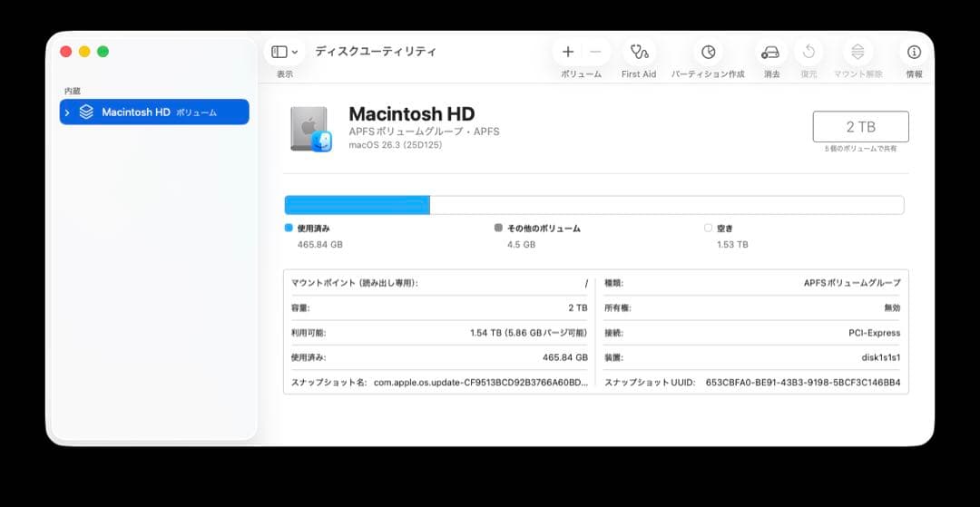Click the blue 使用済み legend swatch

(289, 228)
